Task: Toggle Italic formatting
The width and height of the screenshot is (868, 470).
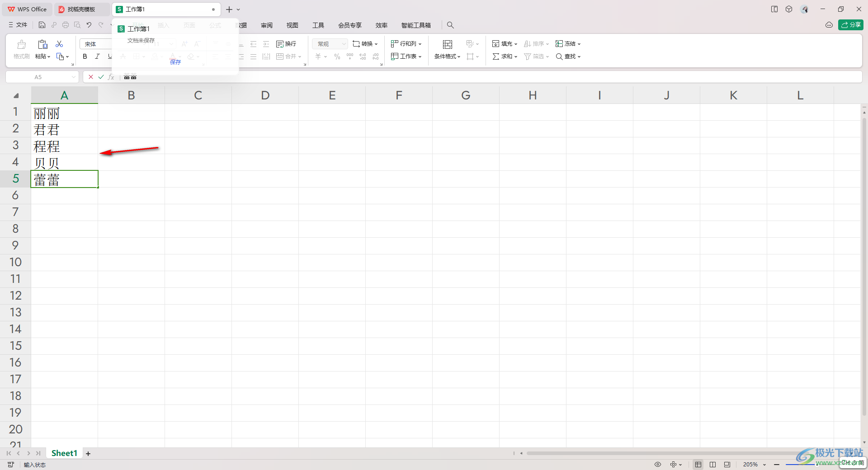Action: point(97,56)
